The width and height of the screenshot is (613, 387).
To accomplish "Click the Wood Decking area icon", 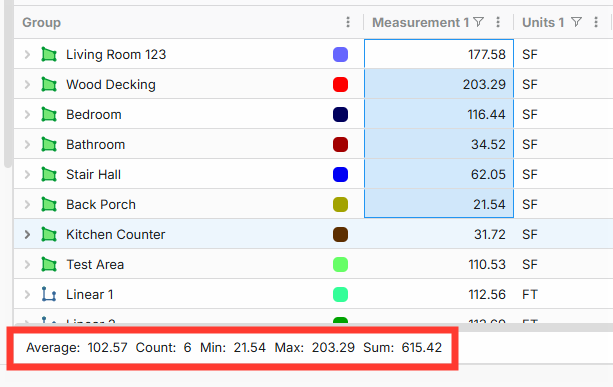I will (49, 84).
